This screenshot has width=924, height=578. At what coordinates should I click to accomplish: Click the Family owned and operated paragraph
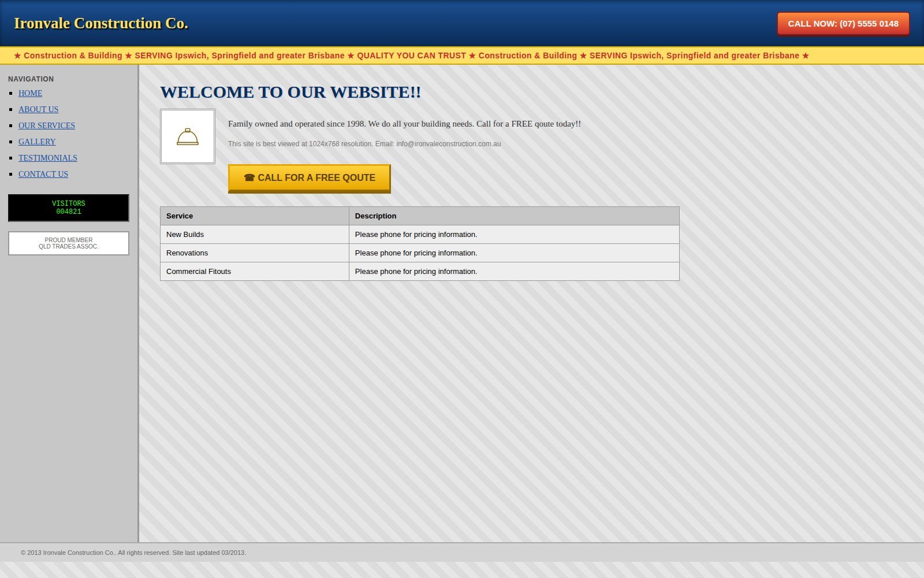tap(404, 124)
